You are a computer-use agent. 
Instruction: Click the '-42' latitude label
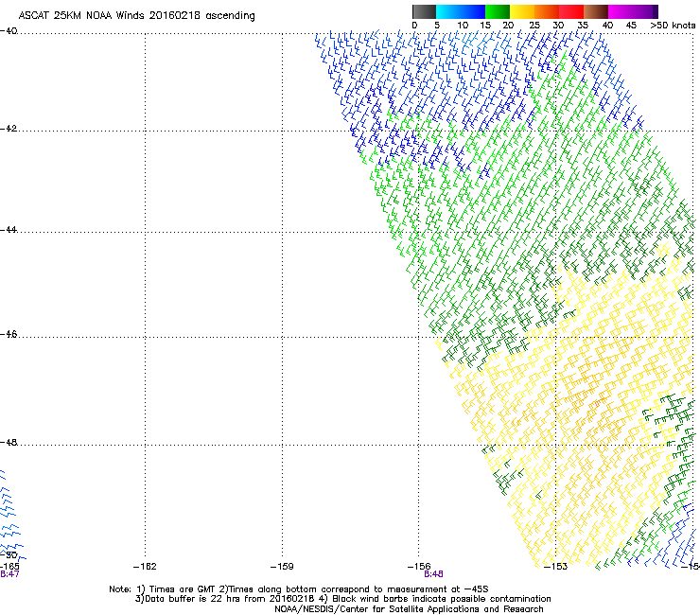coord(9,129)
